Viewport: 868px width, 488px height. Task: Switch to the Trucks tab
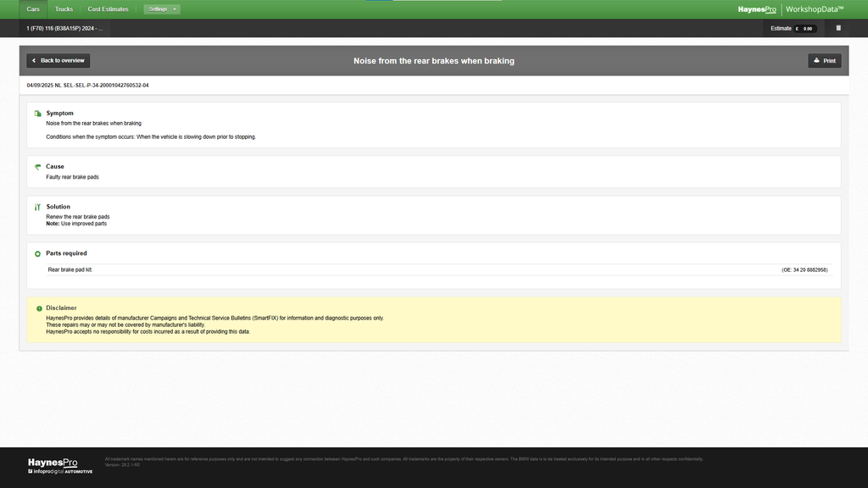[64, 9]
